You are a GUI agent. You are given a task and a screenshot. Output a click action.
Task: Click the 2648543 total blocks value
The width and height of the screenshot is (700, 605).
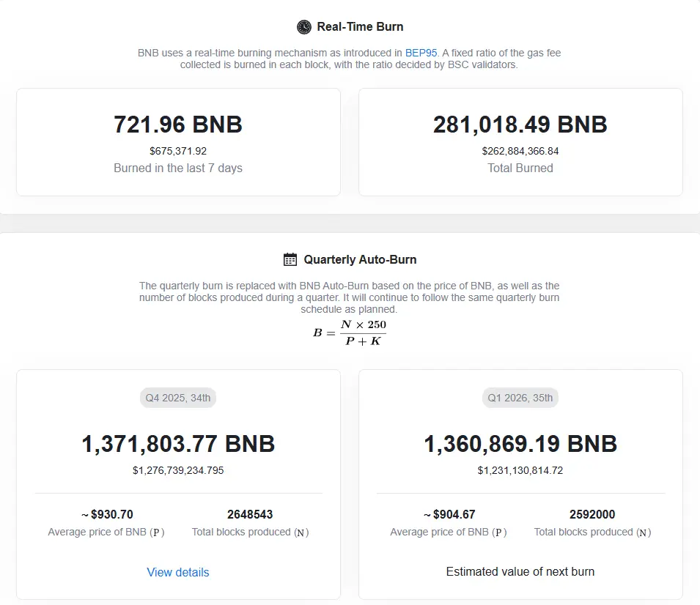click(x=250, y=514)
